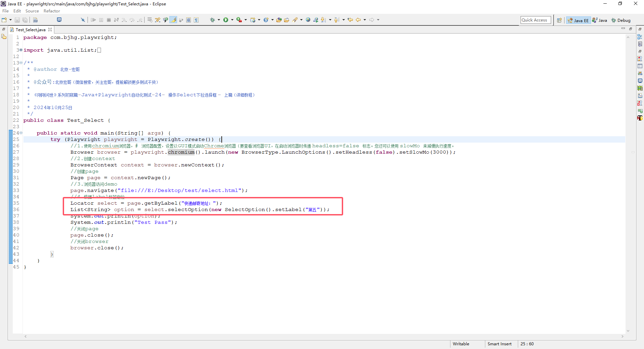Click the Run Last Tool (coverage) icon

239,20
